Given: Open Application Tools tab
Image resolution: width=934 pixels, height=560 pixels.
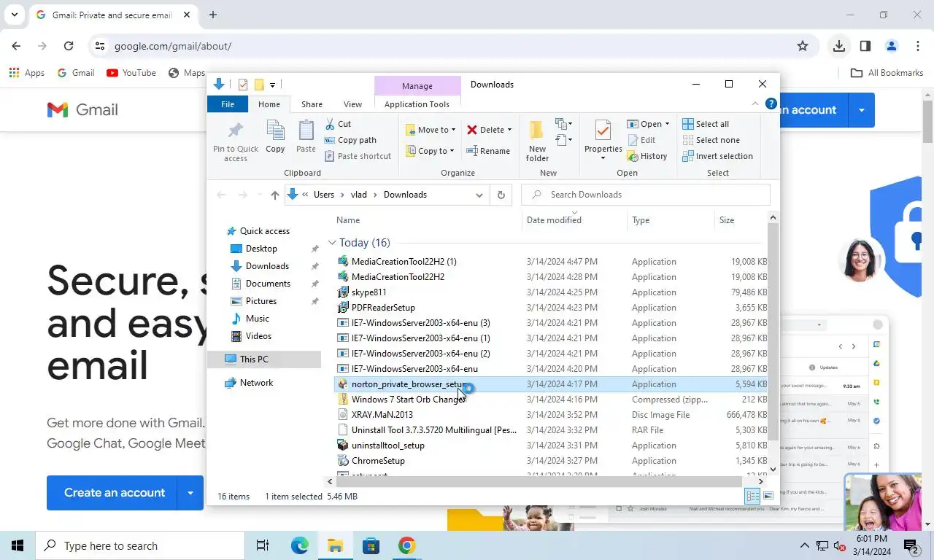Looking at the screenshot, I should pyautogui.click(x=417, y=104).
